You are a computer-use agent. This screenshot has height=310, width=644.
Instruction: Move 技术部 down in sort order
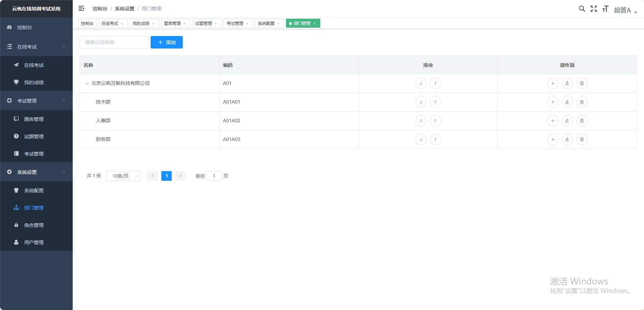[x=421, y=102]
